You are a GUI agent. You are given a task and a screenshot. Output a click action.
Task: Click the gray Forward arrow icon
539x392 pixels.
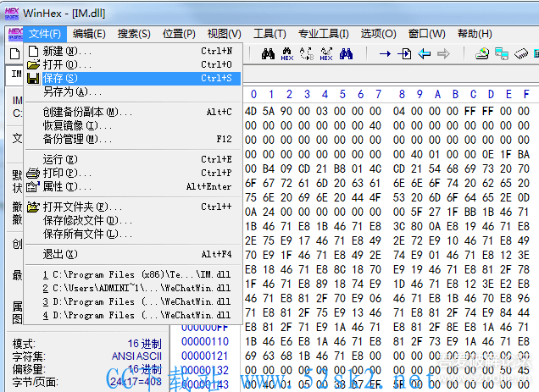pos(443,54)
